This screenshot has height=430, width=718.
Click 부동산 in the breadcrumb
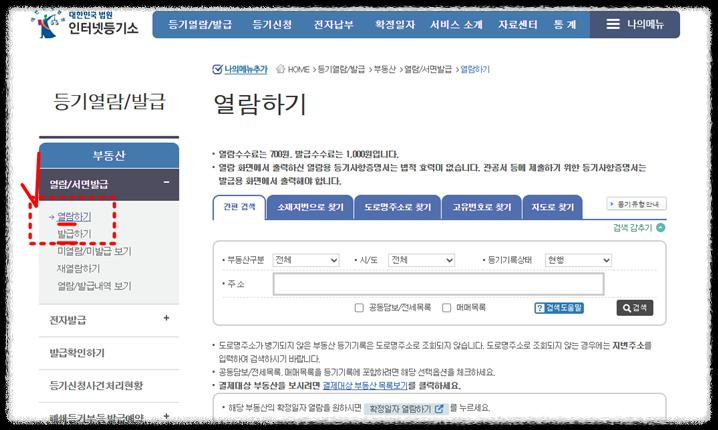tap(385, 69)
